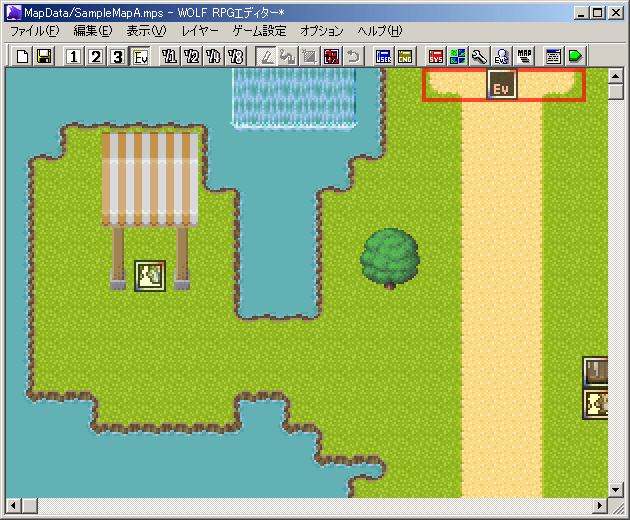Save the map with the floppy disk icon
The width and height of the screenshot is (630, 520).
click(44, 56)
